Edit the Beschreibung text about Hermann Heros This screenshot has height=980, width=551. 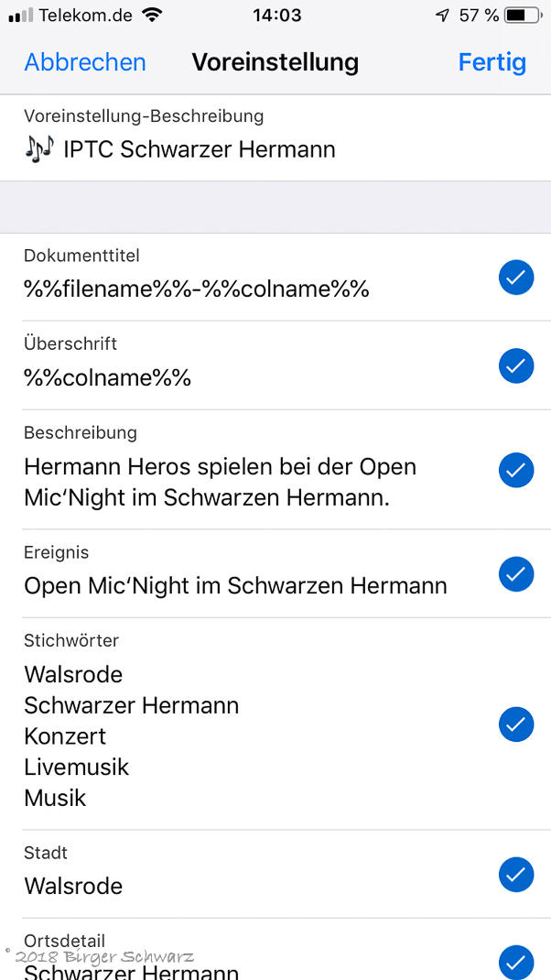(220, 482)
